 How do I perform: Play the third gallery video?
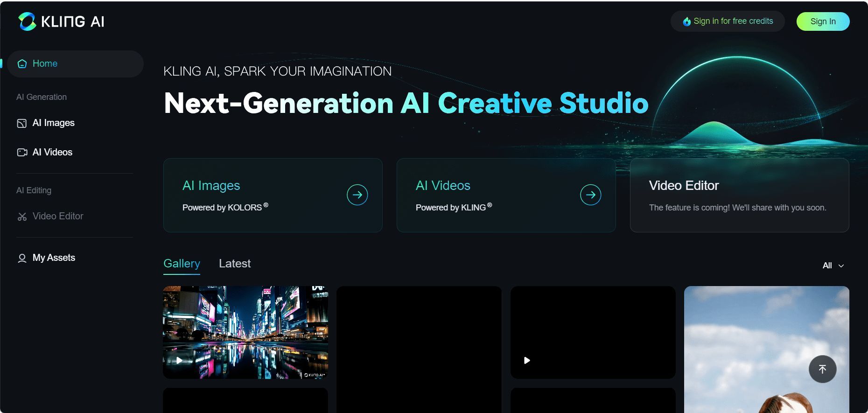tap(527, 360)
